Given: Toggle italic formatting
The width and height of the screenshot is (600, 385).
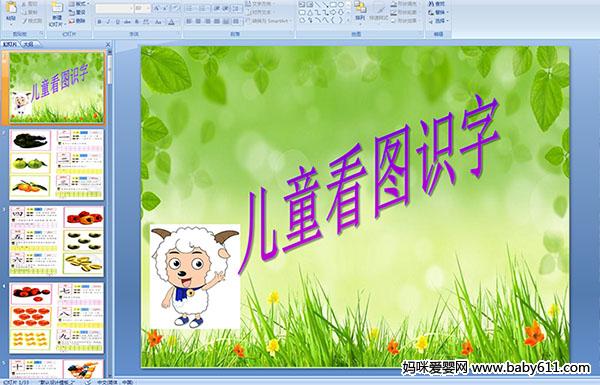Looking at the screenshot, I should (108, 22).
